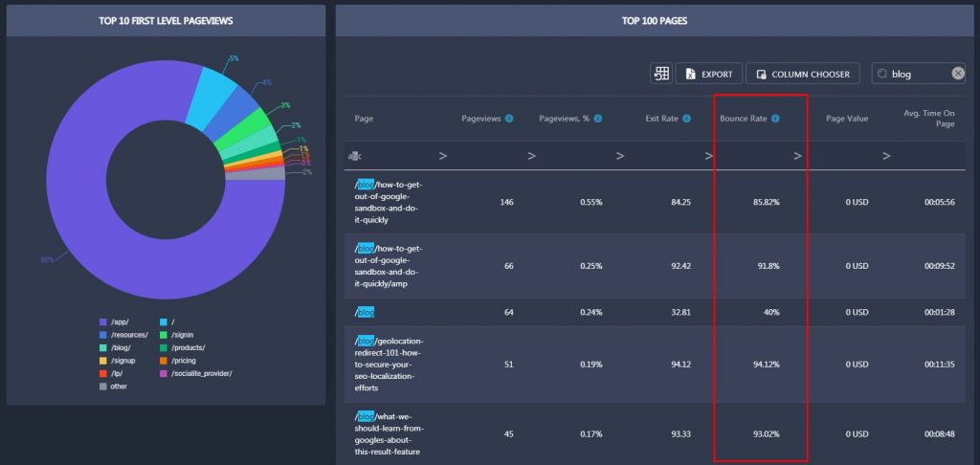Click the info icon next to Pageviews, %
This screenshot has width=980, height=465.
click(598, 118)
